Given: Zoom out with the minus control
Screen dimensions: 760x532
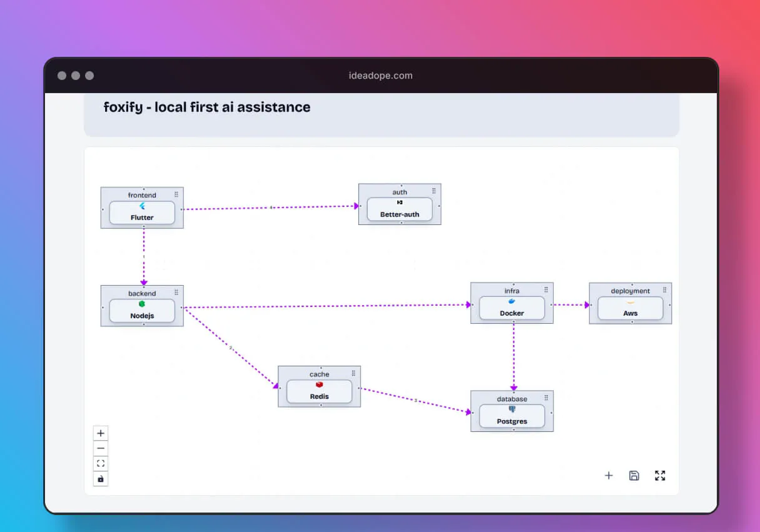Looking at the screenshot, I should pos(101,448).
